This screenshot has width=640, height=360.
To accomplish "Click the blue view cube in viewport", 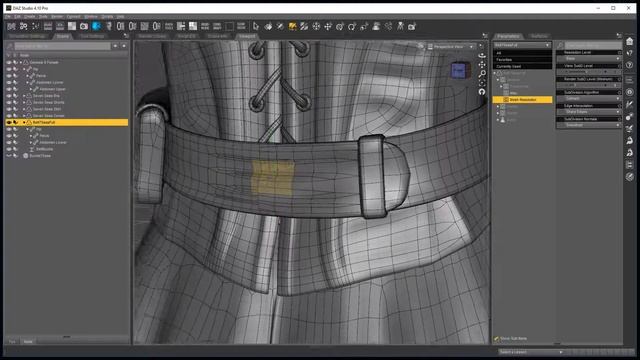I will (x=459, y=70).
